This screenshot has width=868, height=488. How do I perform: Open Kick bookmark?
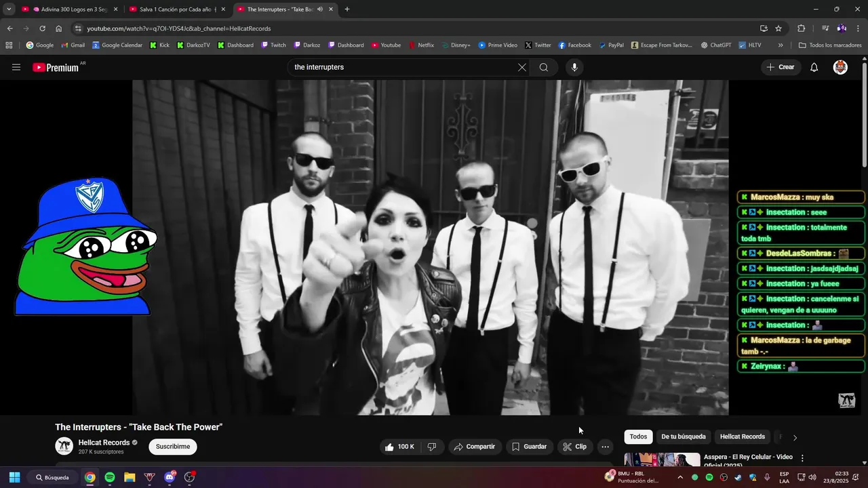coord(159,45)
